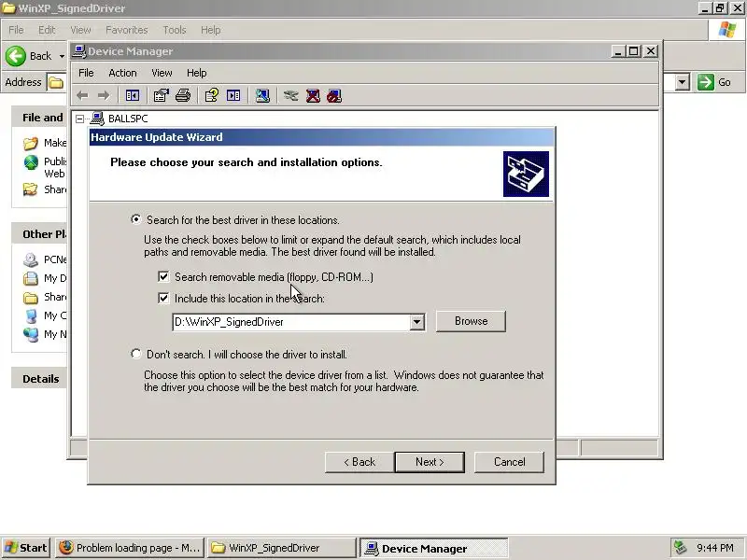Click the Shared Documents folder icon in Other Places

[31, 297]
